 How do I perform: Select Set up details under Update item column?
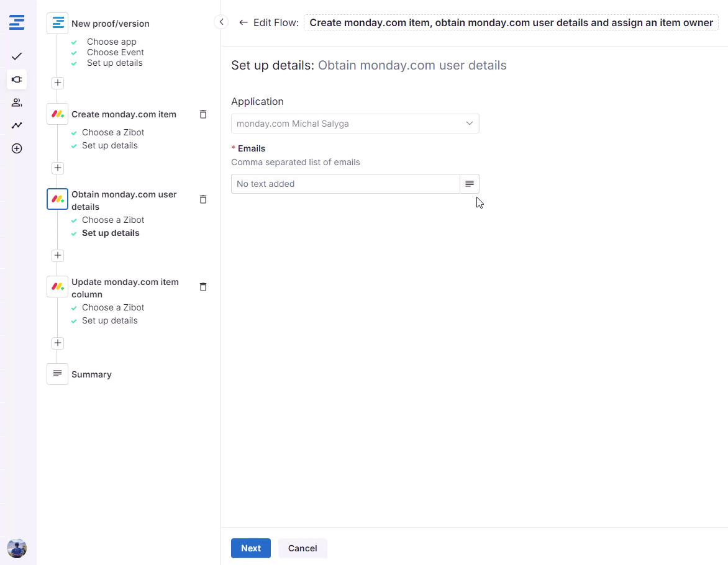click(110, 320)
